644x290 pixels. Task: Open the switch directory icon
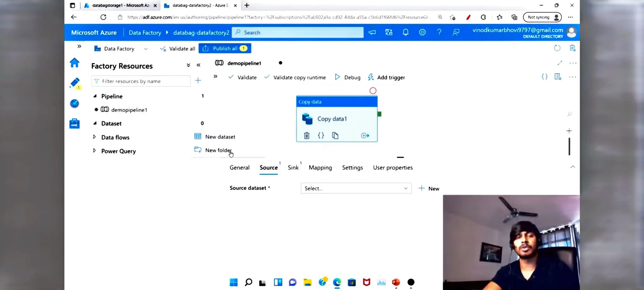389,32
